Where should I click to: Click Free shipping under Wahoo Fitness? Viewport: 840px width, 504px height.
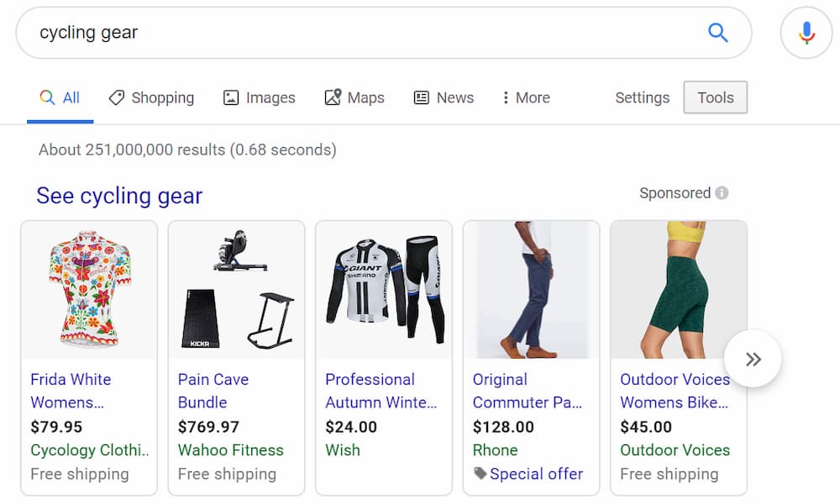pos(227,474)
